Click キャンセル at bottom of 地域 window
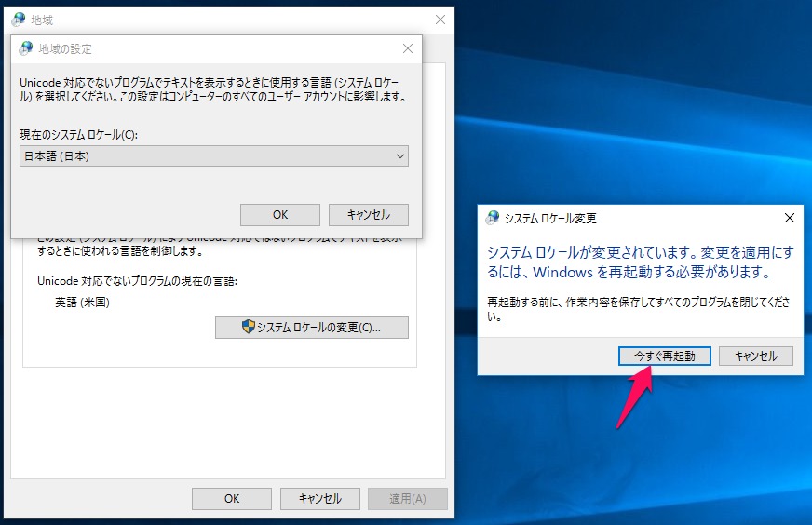 pyautogui.click(x=320, y=499)
